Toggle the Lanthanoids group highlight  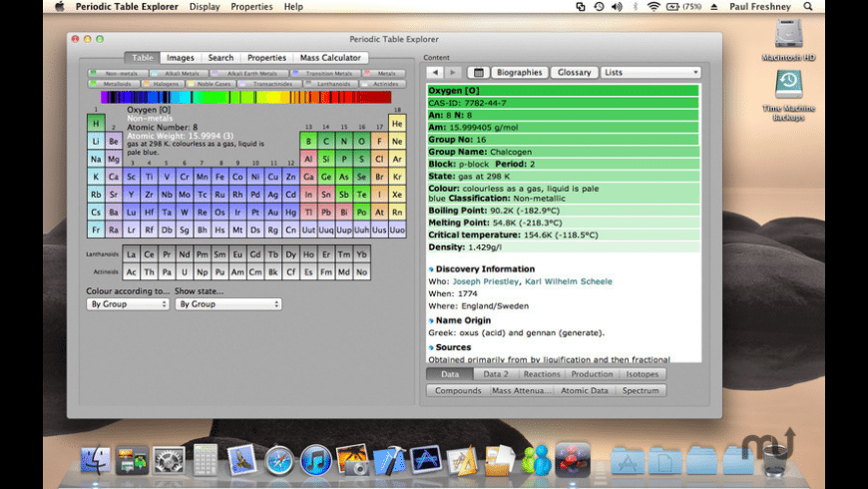pyautogui.click(x=330, y=84)
